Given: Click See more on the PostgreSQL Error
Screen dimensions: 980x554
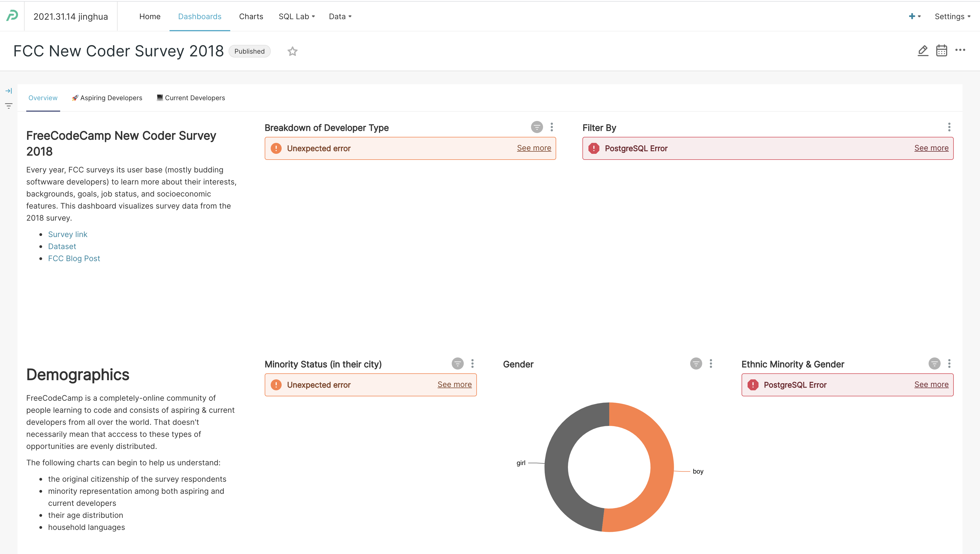Looking at the screenshot, I should [x=931, y=148].
